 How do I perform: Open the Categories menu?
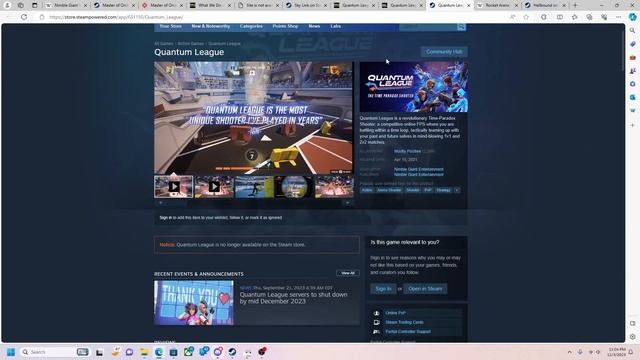251,26
